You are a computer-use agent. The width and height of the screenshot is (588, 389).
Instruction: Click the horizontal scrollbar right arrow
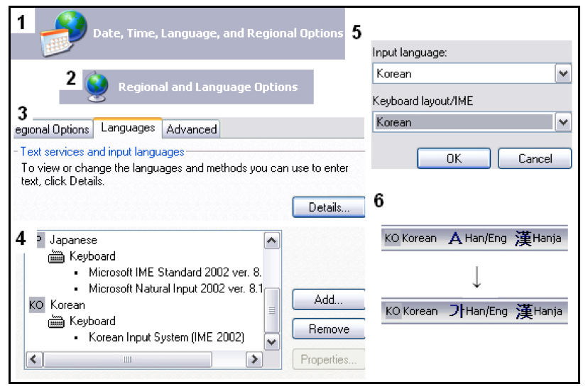click(254, 359)
